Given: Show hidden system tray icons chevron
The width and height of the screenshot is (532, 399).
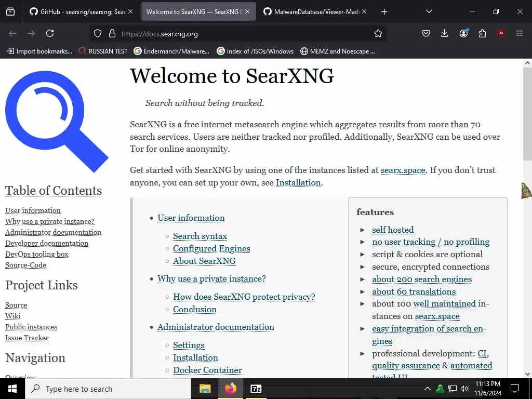Looking at the screenshot, I should tap(428, 389).
